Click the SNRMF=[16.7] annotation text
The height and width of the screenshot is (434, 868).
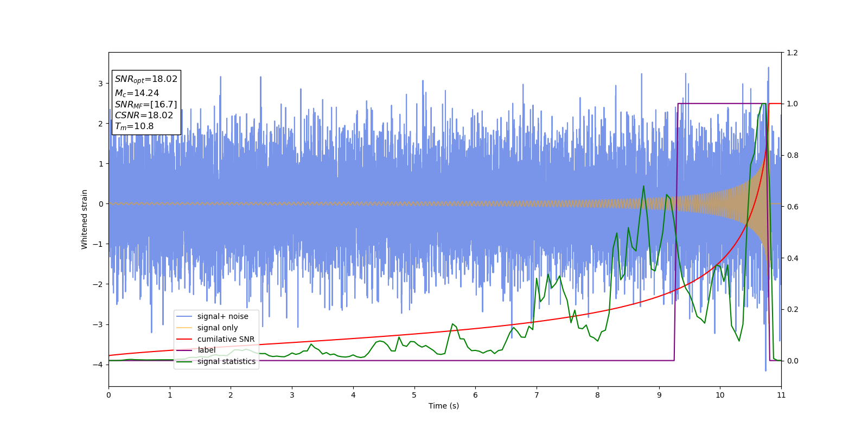coord(146,105)
